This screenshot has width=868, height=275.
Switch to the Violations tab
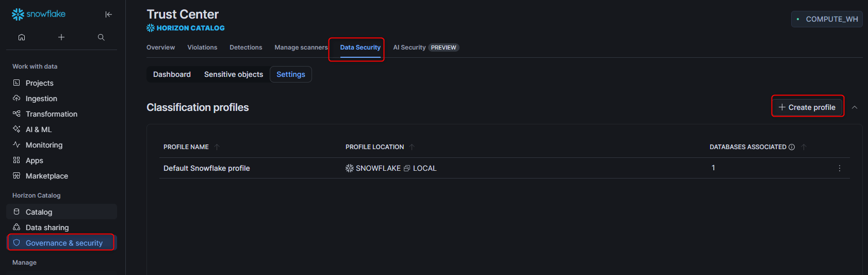click(x=202, y=47)
